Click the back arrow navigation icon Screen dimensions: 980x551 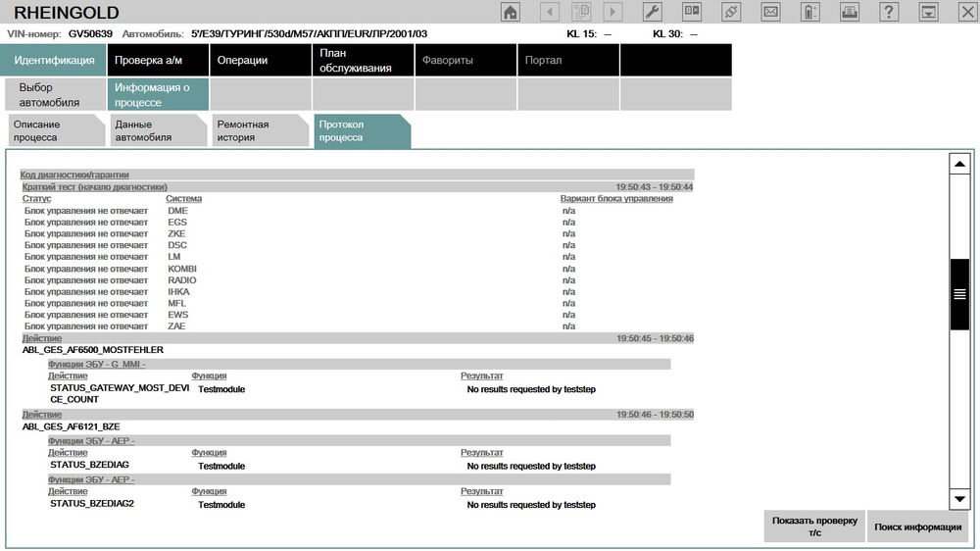point(550,13)
